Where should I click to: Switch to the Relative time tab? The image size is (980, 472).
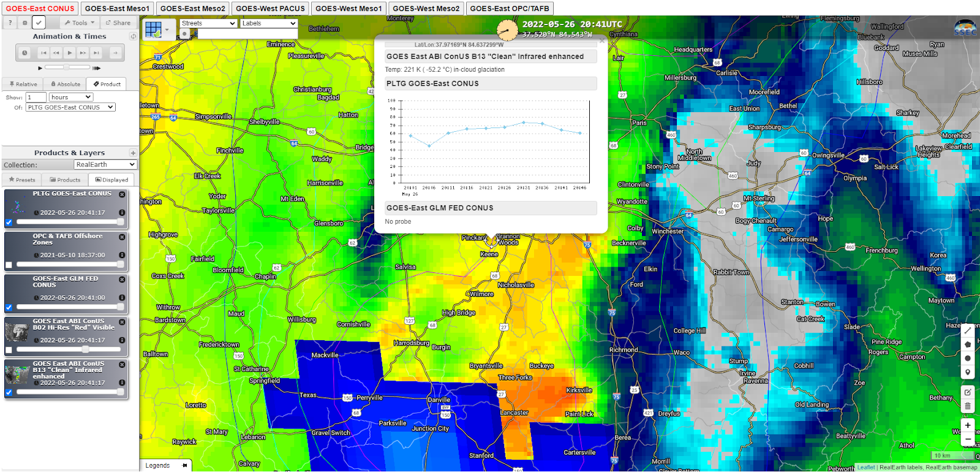click(x=23, y=84)
